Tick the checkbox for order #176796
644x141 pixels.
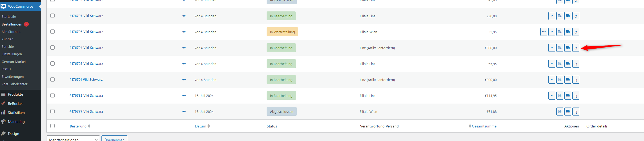52,32
